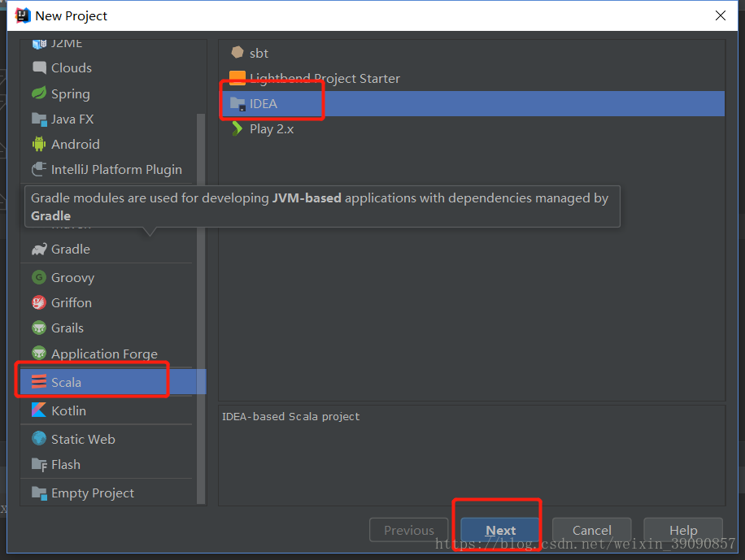Click the sbt hexagon icon

pos(237,52)
